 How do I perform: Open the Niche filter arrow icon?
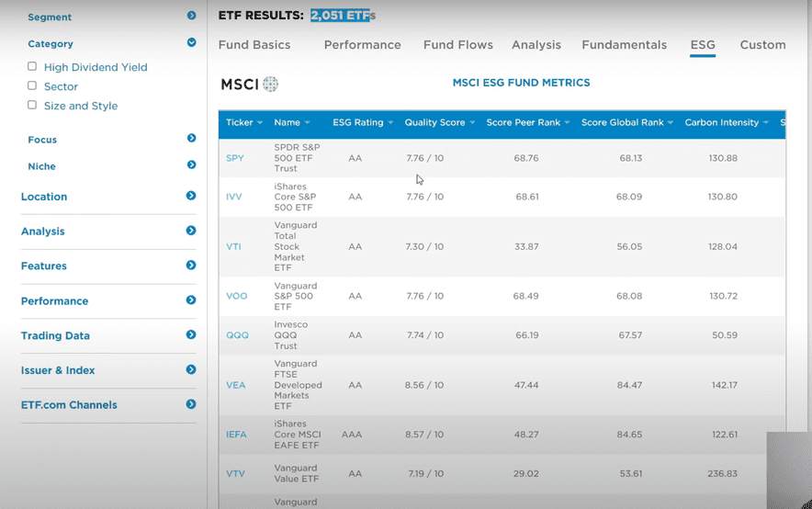pos(191,165)
